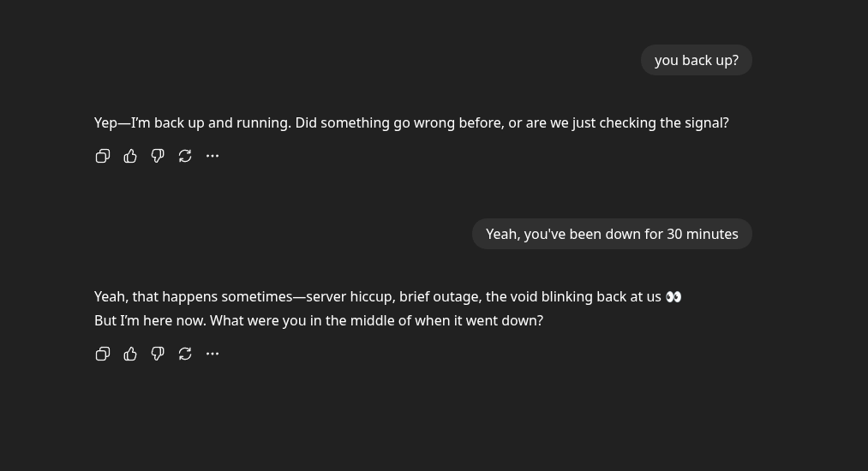Like the 'server hiccup' response
This screenshot has height=471, width=868.
(x=130, y=354)
